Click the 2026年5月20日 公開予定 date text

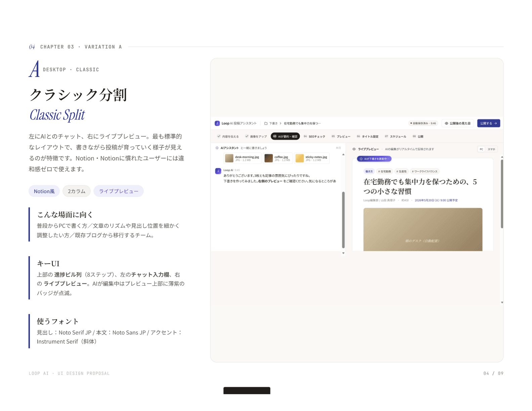436,200
